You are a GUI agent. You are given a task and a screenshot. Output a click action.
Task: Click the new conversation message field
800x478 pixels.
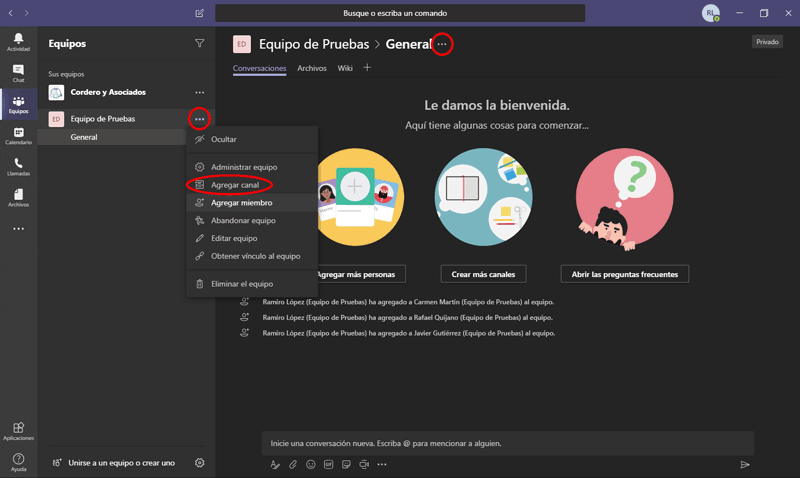508,443
